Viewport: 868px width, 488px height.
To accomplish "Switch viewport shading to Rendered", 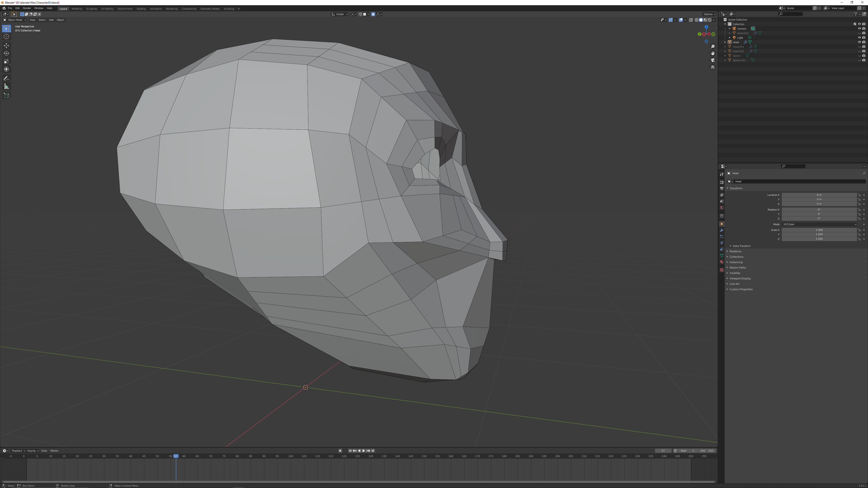I will pos(710,20).
